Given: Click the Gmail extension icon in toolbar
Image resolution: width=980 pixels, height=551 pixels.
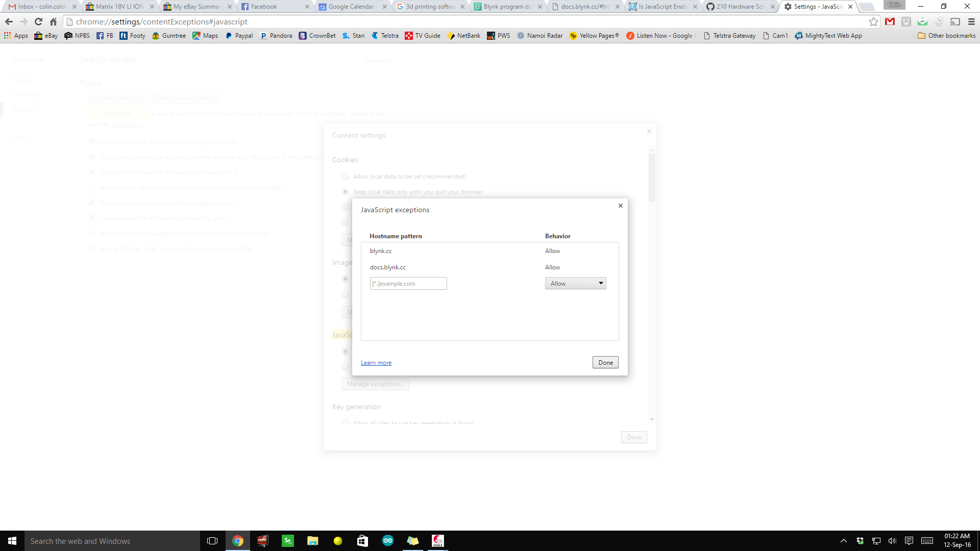Looking at the screenshot, I should [890, 22].
